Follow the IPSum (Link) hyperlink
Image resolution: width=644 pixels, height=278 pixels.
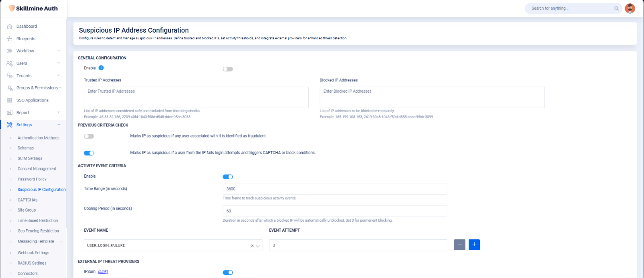pyautogui.click(x=103, y=272)
